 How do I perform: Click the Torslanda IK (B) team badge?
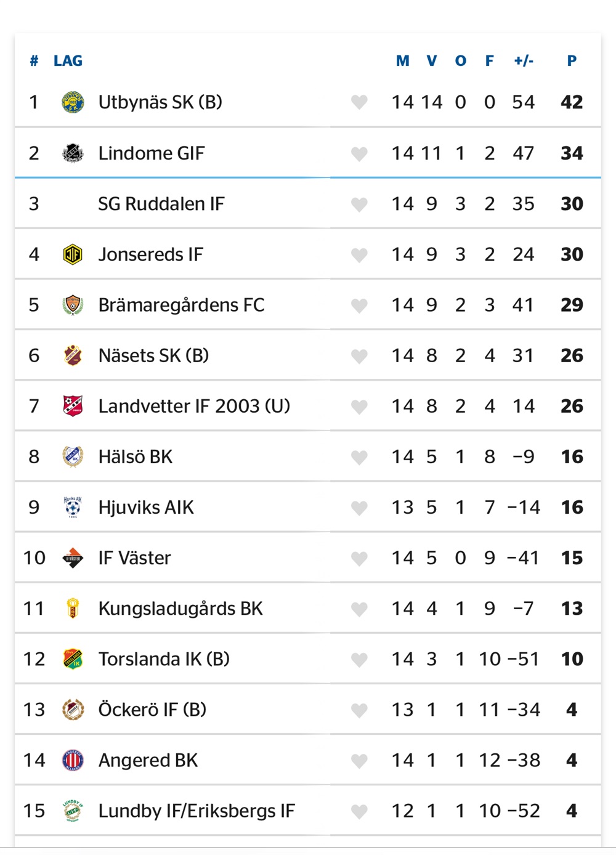click(x=73, y=659)
